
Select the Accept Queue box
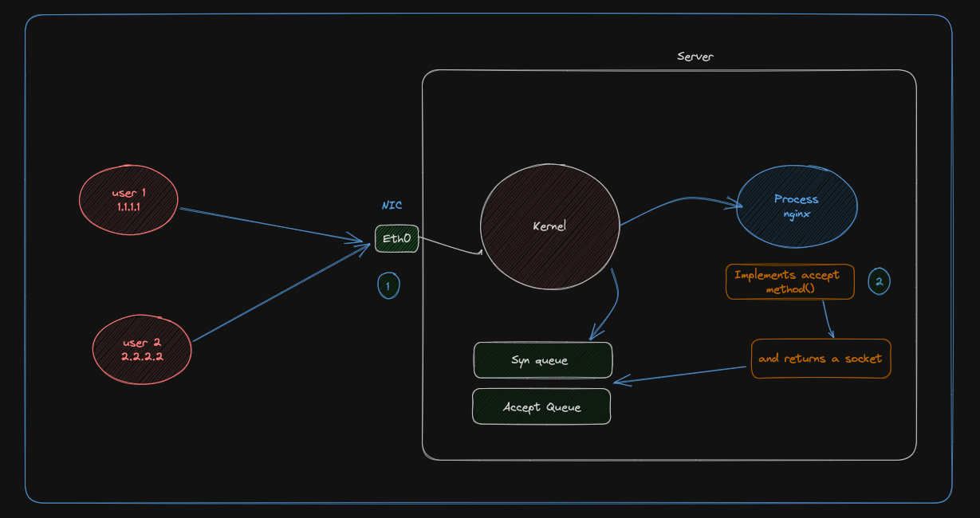click(541, 406)
